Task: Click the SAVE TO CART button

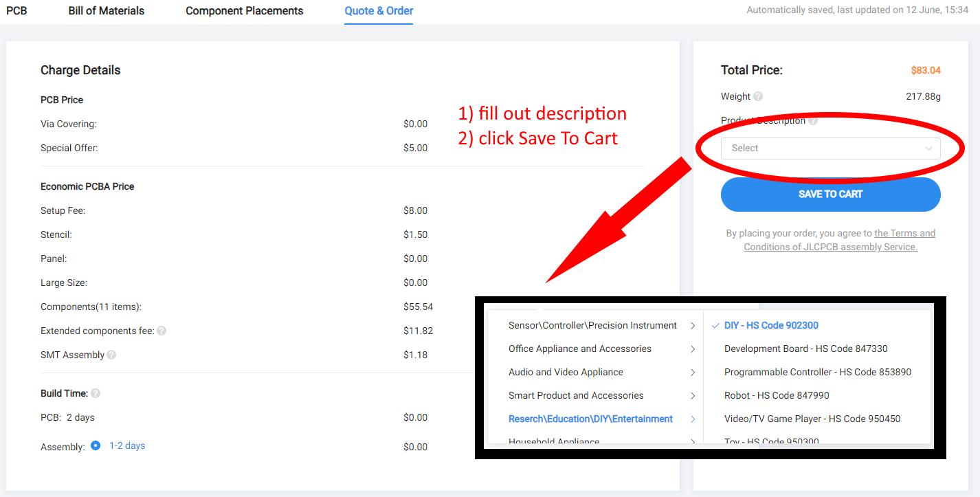Action: [830, 195]
